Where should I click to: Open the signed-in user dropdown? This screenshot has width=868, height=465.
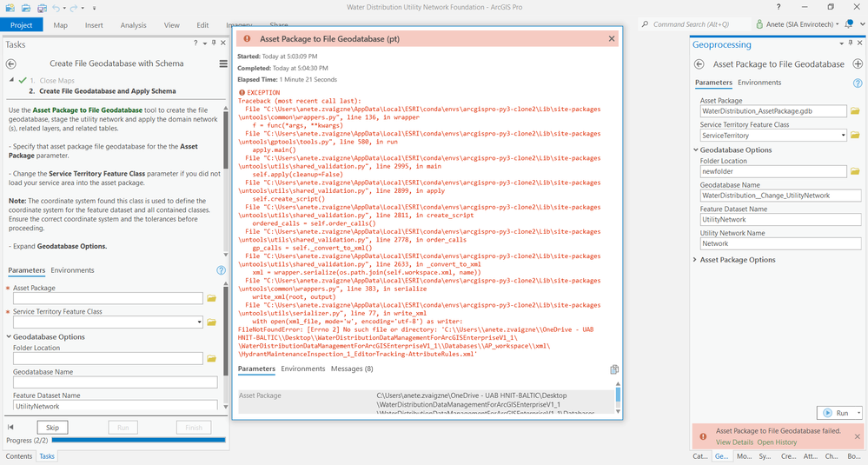click(837, 24)
